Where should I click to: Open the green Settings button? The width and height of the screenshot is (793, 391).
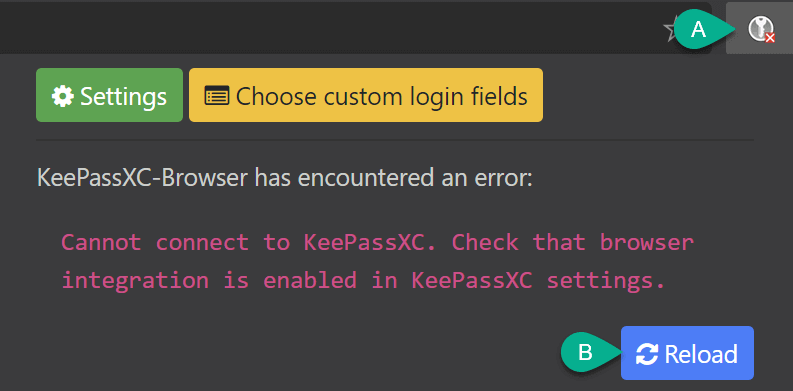[x=109, y=95]
